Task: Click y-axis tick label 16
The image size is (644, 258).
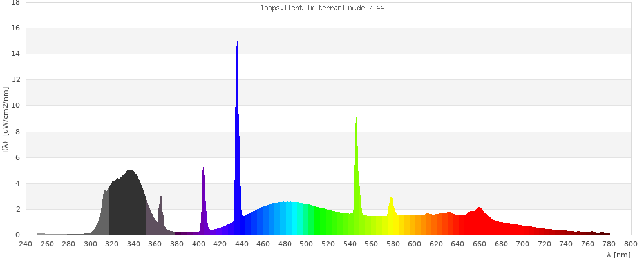Action: (16, 28)
